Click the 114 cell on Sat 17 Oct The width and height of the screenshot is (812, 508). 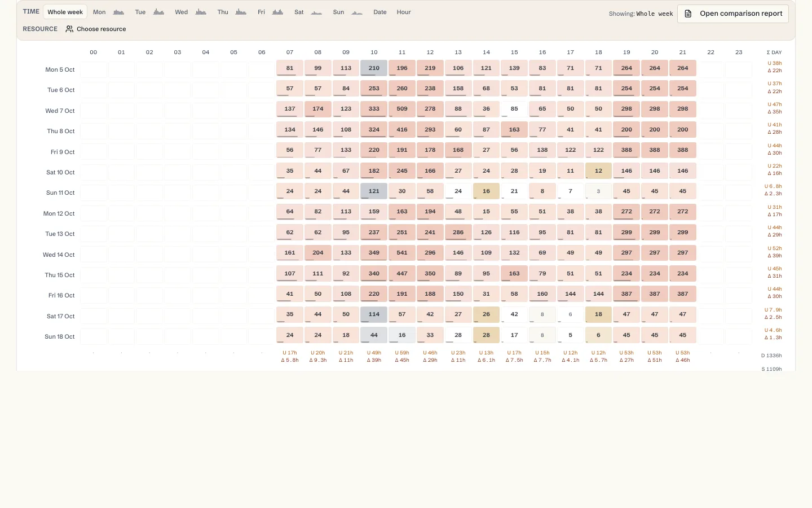click(374, 314)
